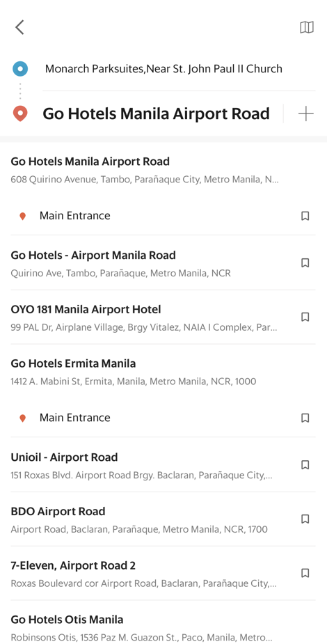Bookmark 7-Eleven, Airport Road 2
Image resolution: width=327 pixels, height=644 pixels.
[x=305, y=574]
